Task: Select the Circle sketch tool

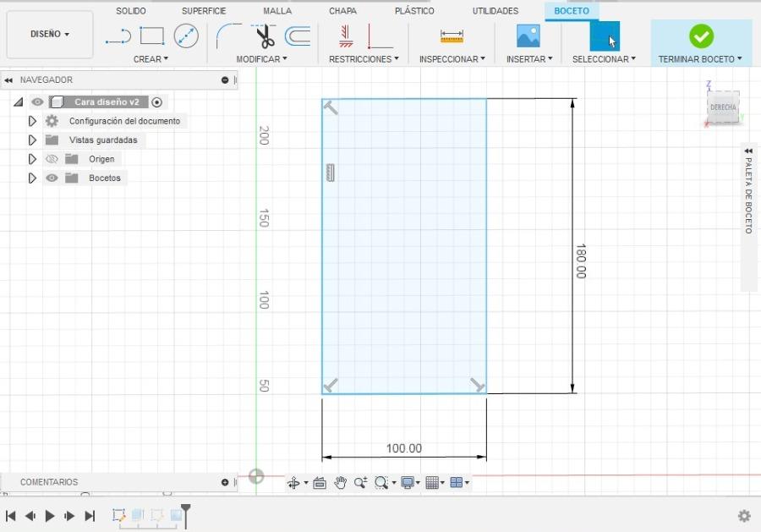Action: (186, 36)
